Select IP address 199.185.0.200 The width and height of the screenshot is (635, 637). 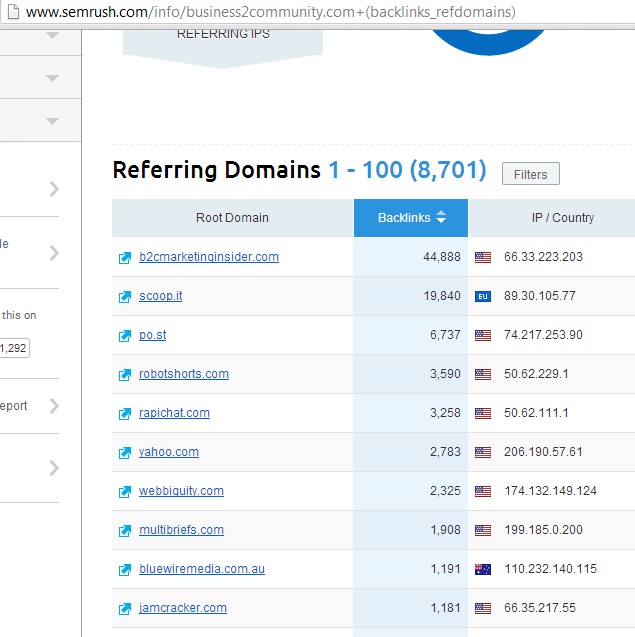(544, 530)
